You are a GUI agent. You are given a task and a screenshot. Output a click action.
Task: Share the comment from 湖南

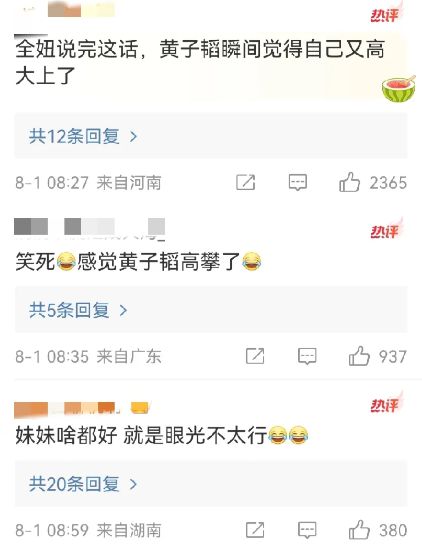coord(255,530)
